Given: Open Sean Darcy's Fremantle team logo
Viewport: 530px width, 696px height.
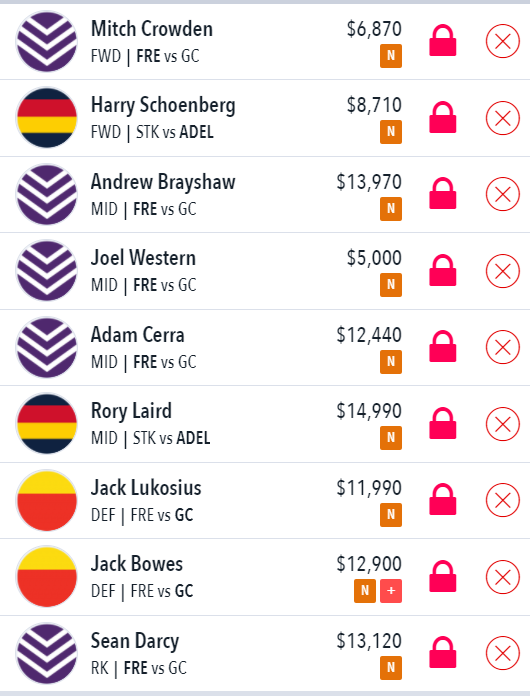Looking at the screenshot, I should (47, 653).
